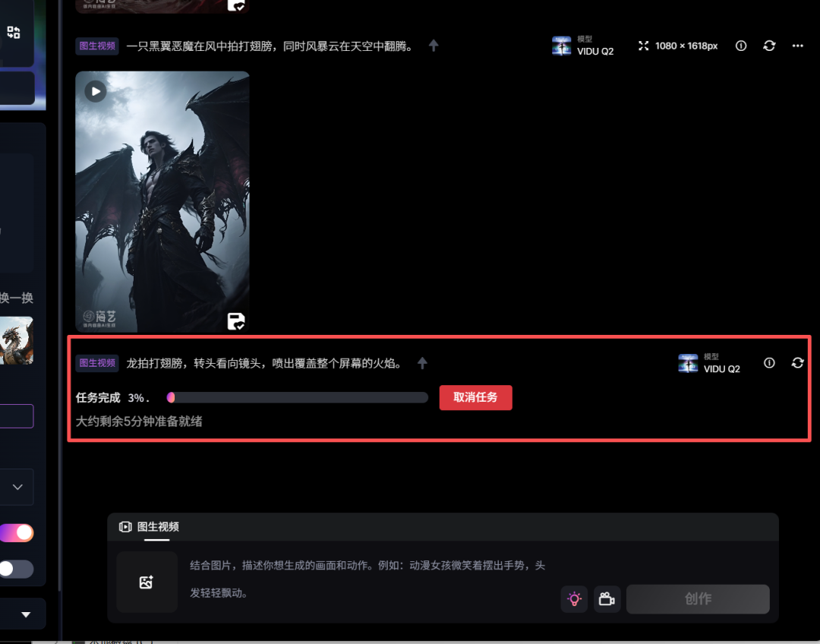Click the save icon on the demon video thumbnail
Viewport: 820px width, 644px height.
point(235,321)
